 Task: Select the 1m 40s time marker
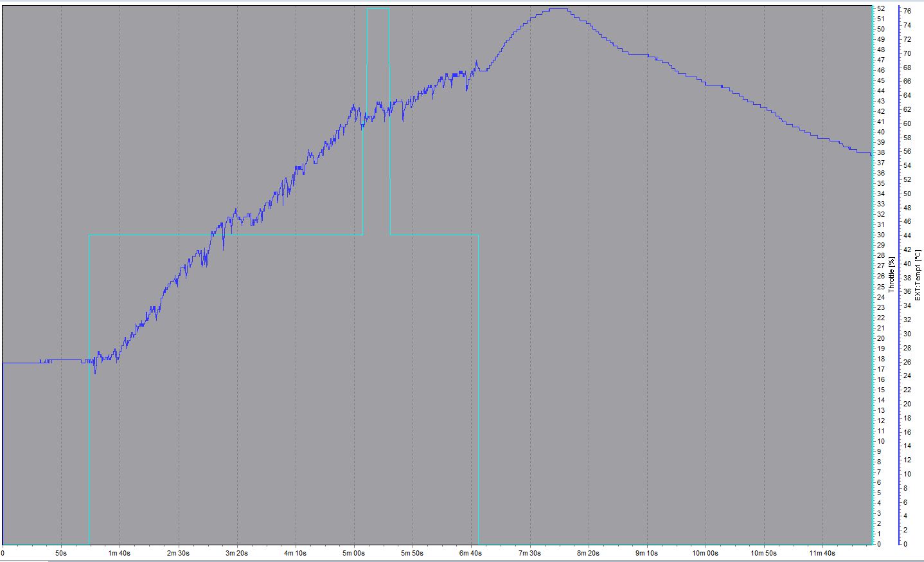(x=120, y=552)
